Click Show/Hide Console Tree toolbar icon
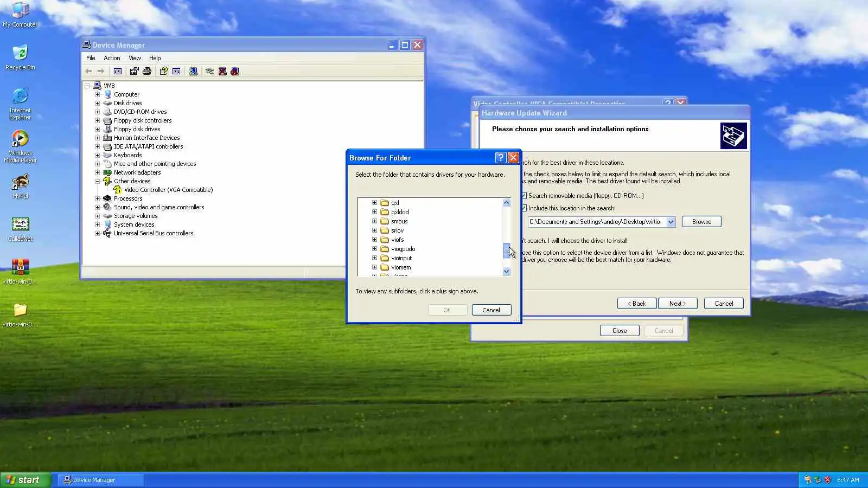This screenshot has width=868, height=488. coord(118,71)
